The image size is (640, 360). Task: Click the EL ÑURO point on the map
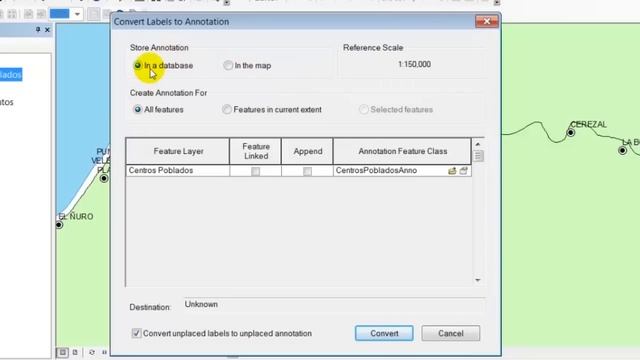tap(59, 225)
